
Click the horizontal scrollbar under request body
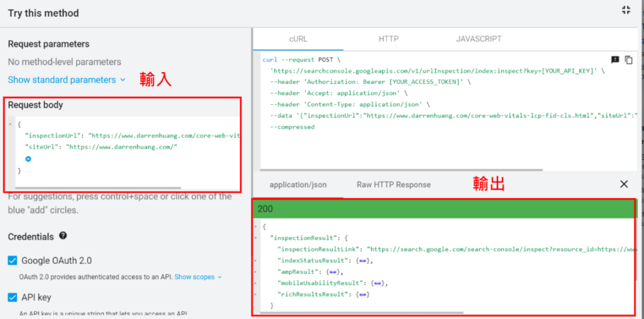pos(97,188)
